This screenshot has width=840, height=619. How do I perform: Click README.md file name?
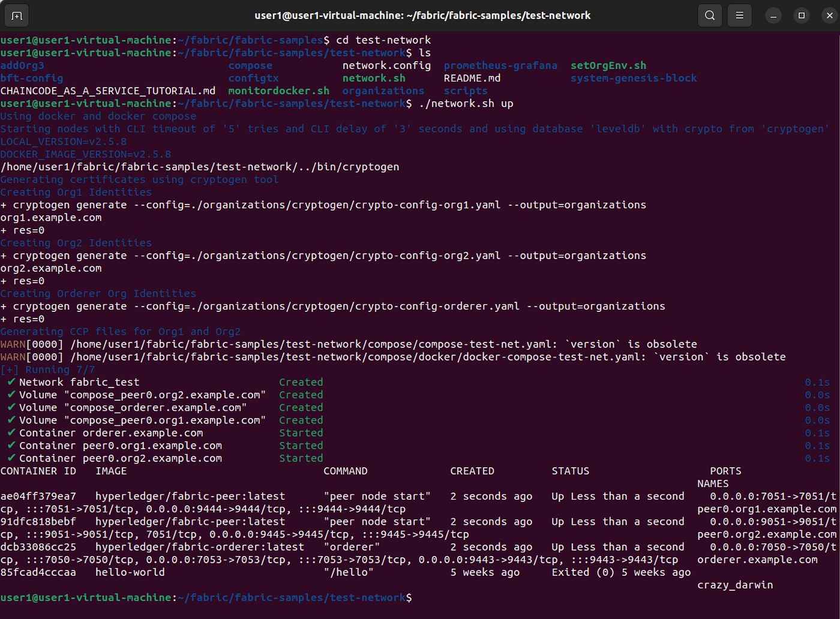(472, 78)
